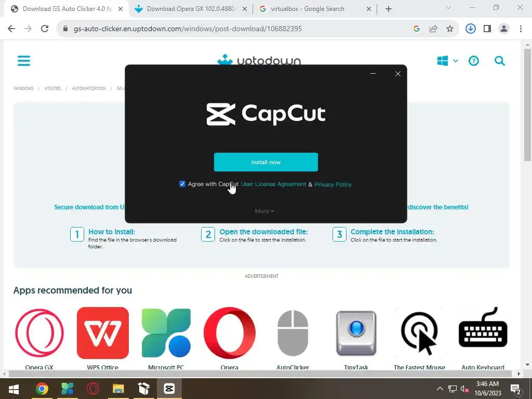
Task: Go back to previous page
Action: [x=11, y=29]
